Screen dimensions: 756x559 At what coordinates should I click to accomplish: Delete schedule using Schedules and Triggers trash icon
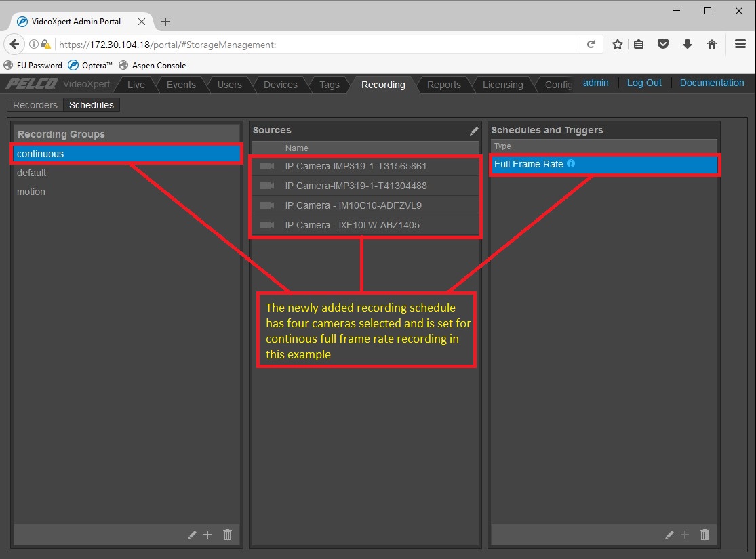(x=704, y=535)
